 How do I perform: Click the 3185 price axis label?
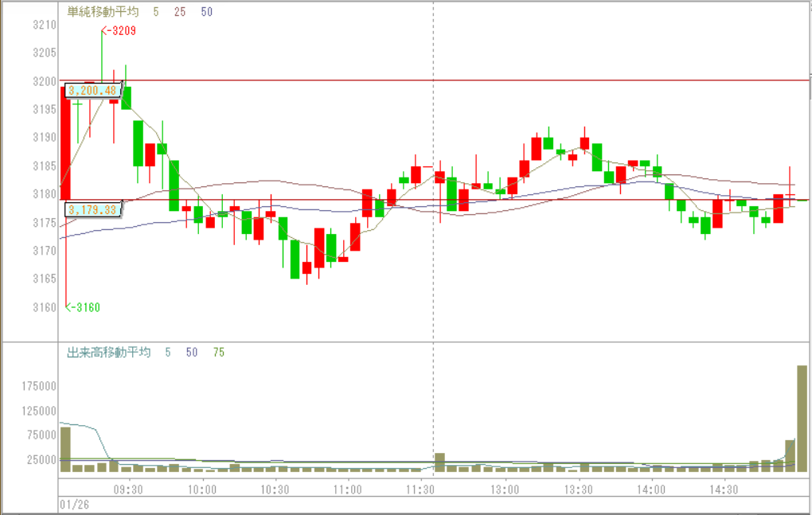coord(45,166)
